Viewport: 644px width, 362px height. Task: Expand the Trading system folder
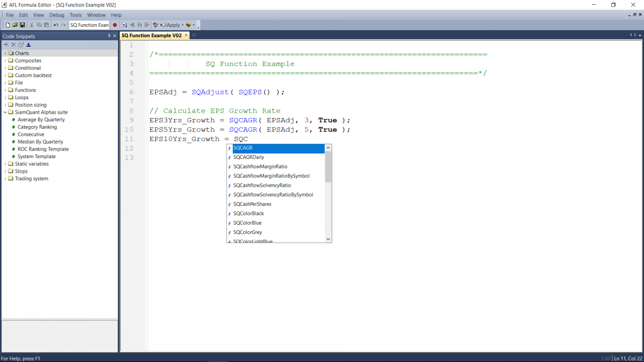5,179
